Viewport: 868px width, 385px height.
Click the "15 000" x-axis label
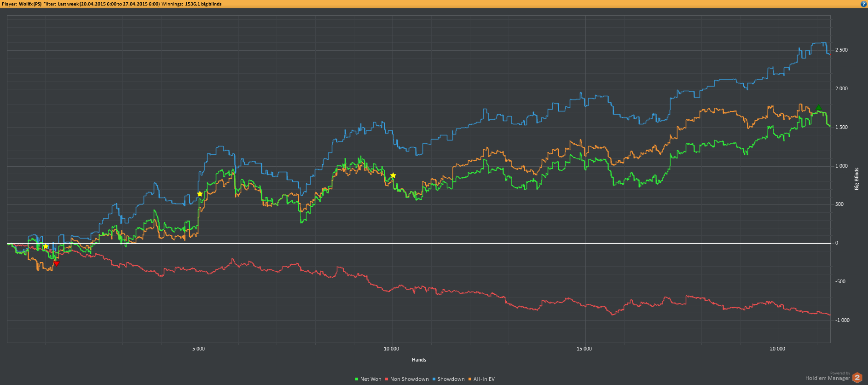(584, 349)
